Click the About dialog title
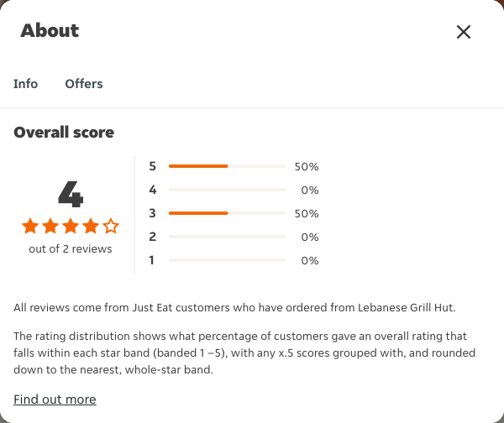This screenshot has height=423, width=504. [x=50, y=31]
